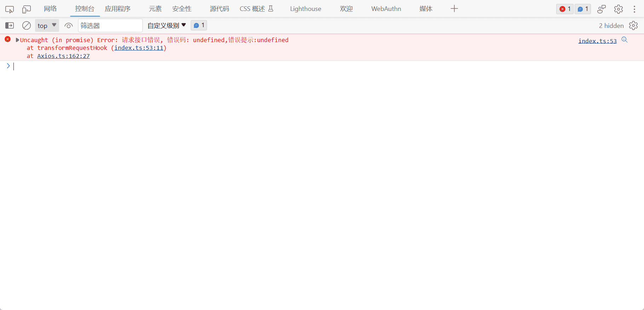Create a live expression with eye icon
Viewport: 644px width, 310px height.
click(x=69, y=25)
